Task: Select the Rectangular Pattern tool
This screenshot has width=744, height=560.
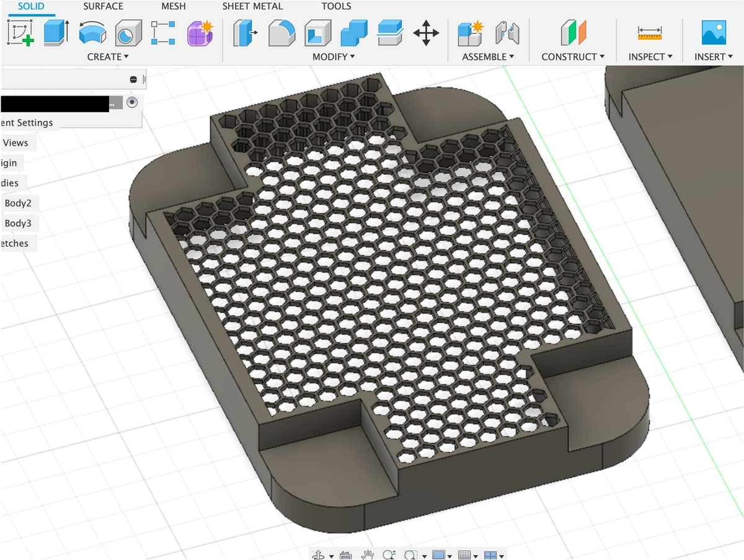Action: coord(163,32)
